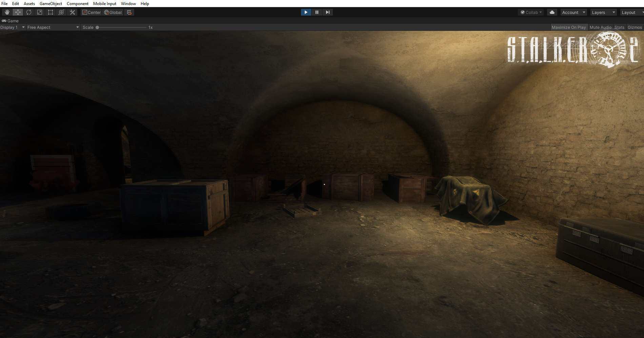Open the Mobile Input menu
The height and width of the screenshot is (338, 644).
click(105, 3)
